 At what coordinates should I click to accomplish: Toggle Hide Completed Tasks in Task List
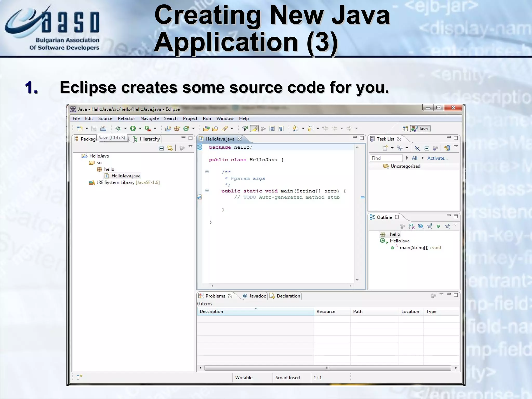click(x=417, y=148)
